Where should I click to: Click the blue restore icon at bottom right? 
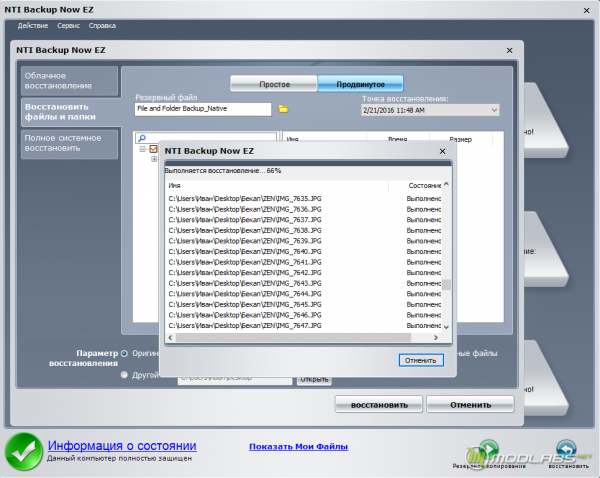pos(566,449)
